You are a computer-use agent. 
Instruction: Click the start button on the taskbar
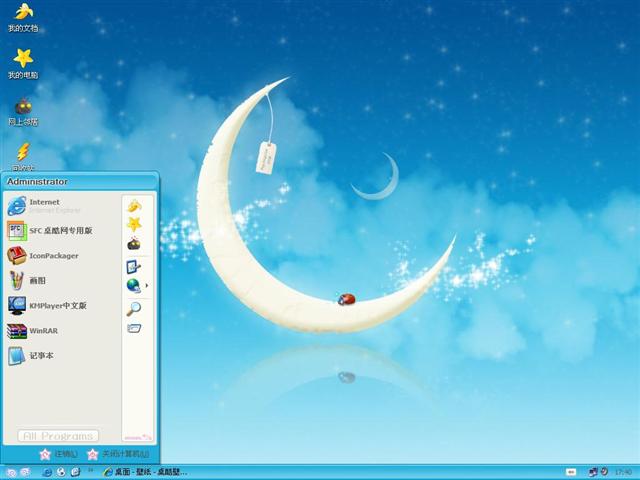pyautogui.click(x=11, y=473)
